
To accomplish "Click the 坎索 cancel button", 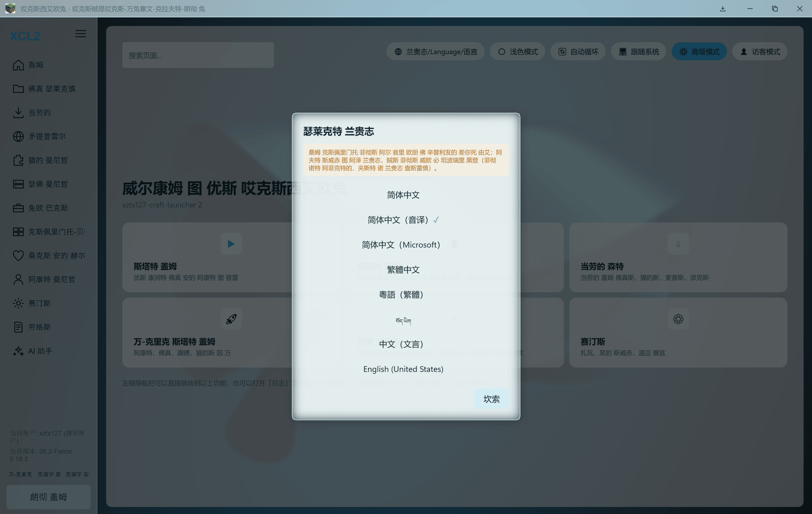I will click(491, 399).
